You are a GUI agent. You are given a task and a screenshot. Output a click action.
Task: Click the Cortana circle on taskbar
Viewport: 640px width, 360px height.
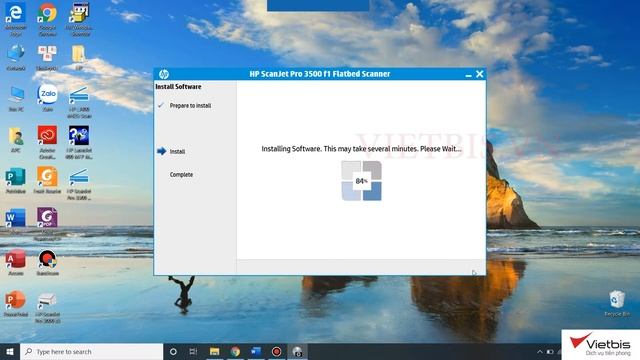pyautogui.click(x=173, y=351)
